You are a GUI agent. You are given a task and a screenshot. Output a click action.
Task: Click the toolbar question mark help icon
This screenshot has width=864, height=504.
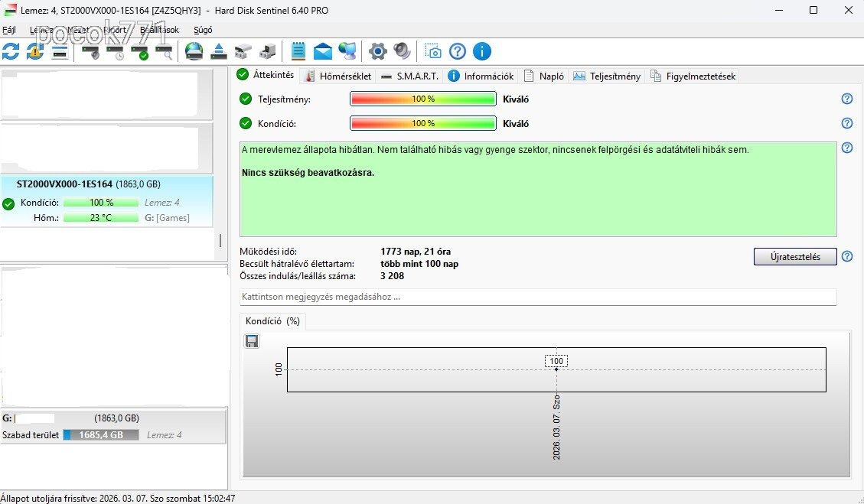point(458,52)
